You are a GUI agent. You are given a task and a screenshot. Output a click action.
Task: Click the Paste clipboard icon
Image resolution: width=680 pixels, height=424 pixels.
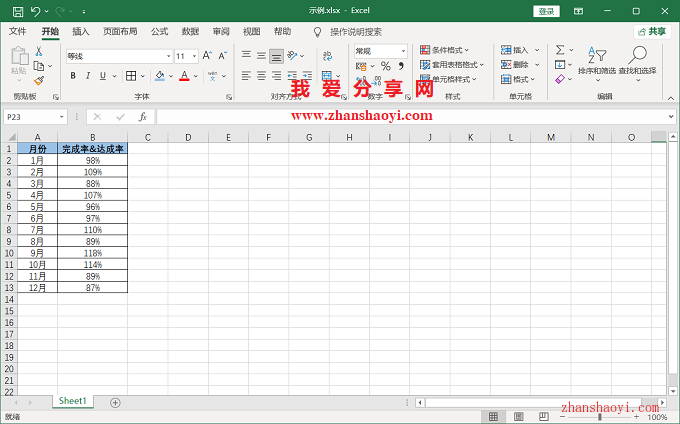19,56
